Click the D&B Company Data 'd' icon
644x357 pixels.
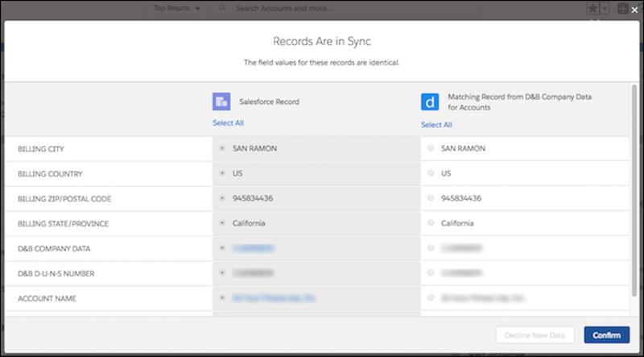pos(430,102)
